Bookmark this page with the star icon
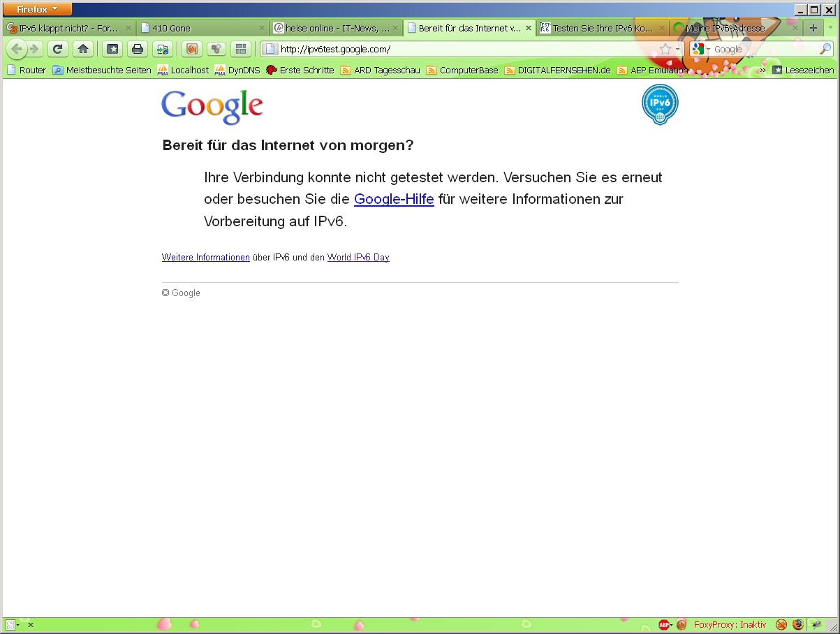Viewport: 840px width, 634px height. 665,49
